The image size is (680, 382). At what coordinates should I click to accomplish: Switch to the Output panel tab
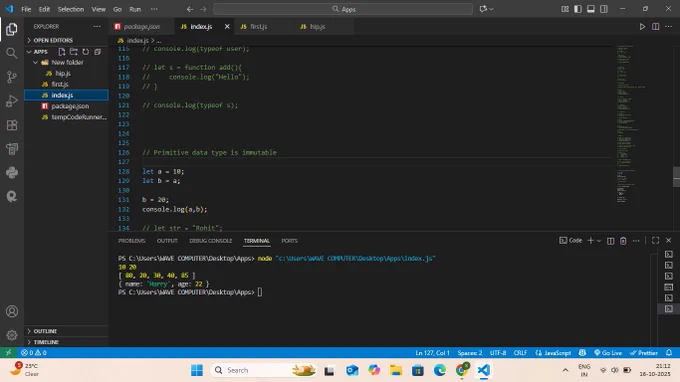tap(167, 241)
